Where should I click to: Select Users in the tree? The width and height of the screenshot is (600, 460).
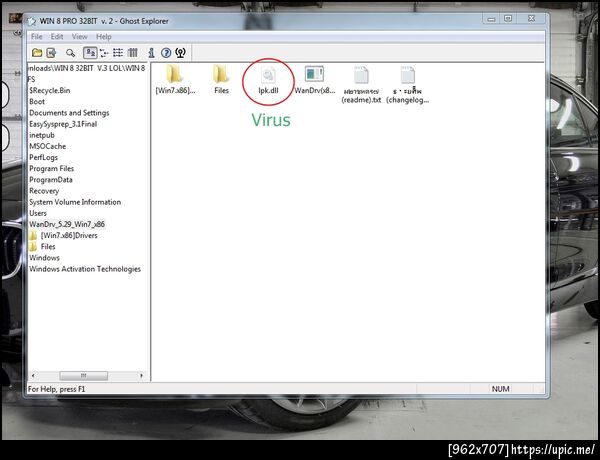(x=38, y=213)
